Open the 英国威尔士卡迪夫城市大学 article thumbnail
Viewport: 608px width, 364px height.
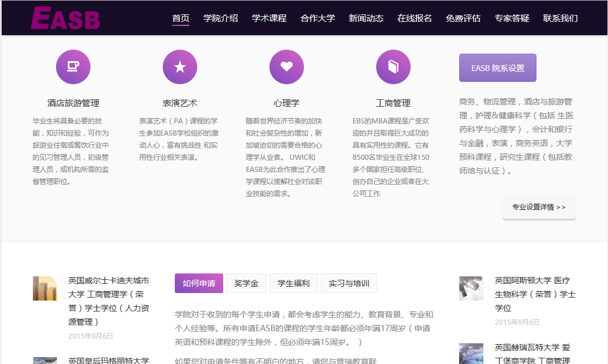[45, 288]
